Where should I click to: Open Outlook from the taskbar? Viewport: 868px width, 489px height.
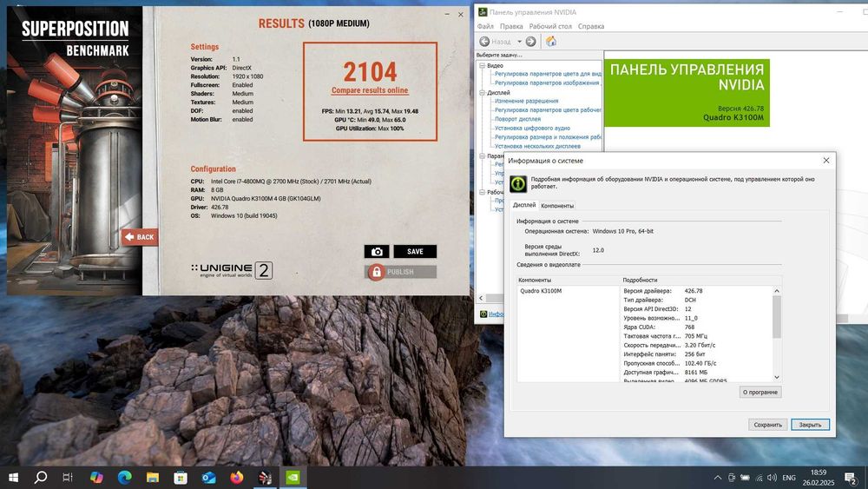pyautogui.click(x=208, y=478)
